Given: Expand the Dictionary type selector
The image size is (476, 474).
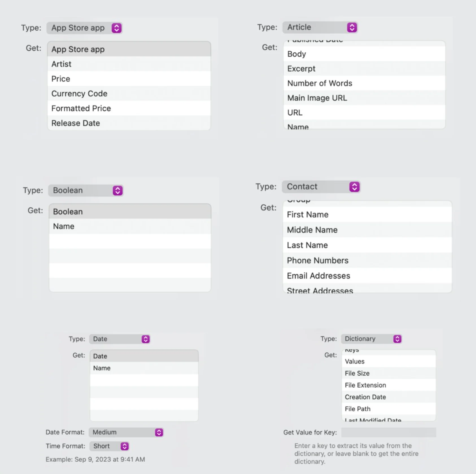Looking at the screenshot, I should [x=397, y=339].
